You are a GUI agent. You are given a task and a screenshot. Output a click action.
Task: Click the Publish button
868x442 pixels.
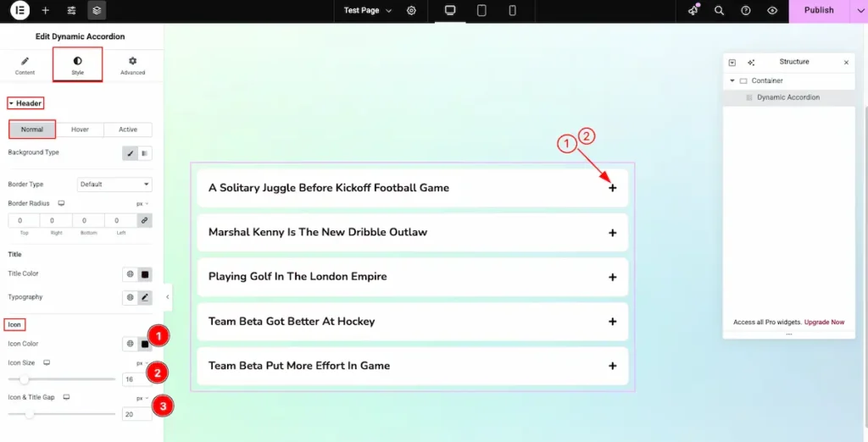click(818, 10)
